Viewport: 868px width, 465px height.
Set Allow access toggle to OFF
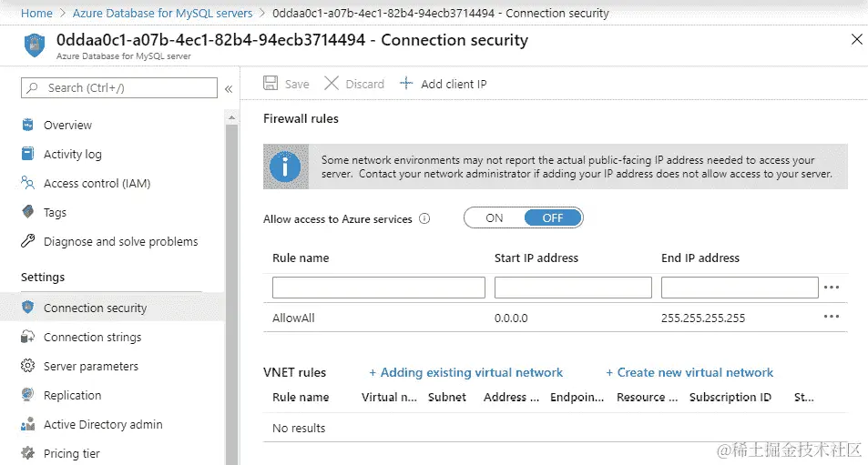(x=553, y=217)
